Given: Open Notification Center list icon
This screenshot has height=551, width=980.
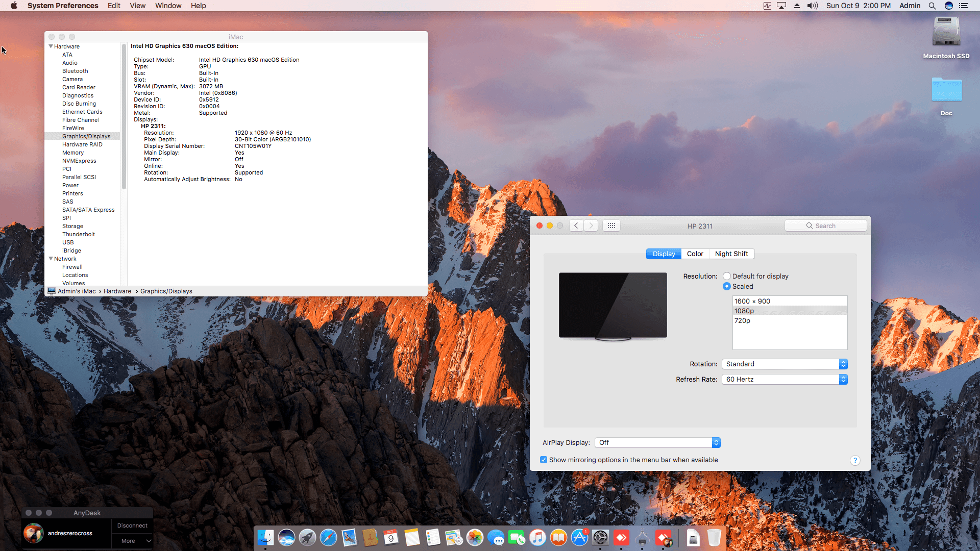Looking at the screenshot, I should click(x=964, y=6).
